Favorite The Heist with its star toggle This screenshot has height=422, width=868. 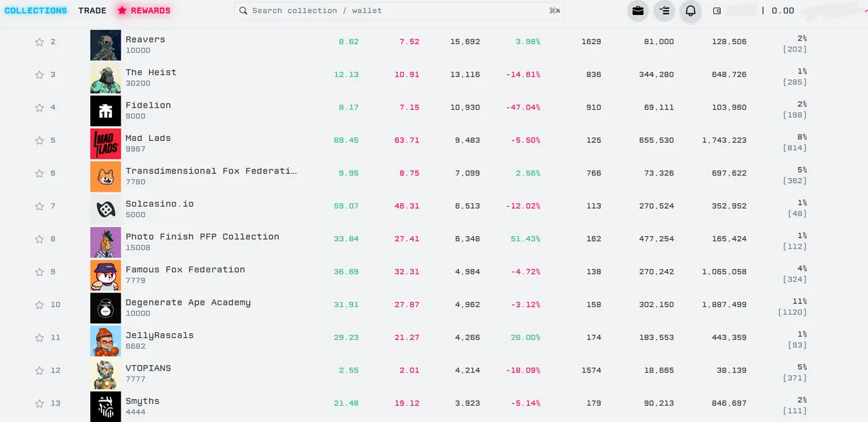point(39,75)
